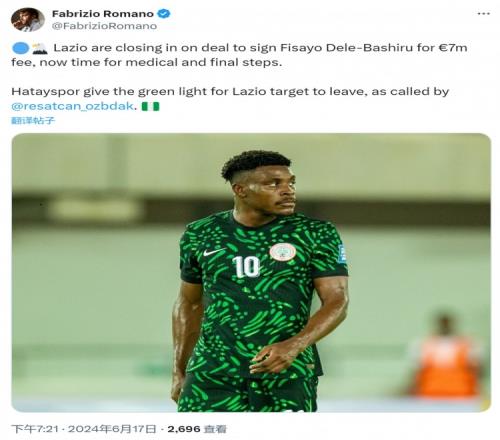Click the translate post link
The height and width of the screenshot is (440, 500).
[x=33, y=120]
